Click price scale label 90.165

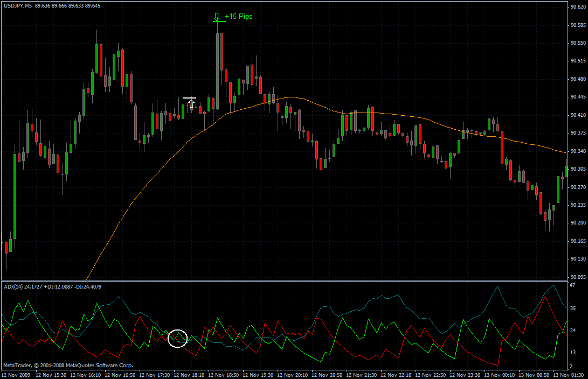578,241
